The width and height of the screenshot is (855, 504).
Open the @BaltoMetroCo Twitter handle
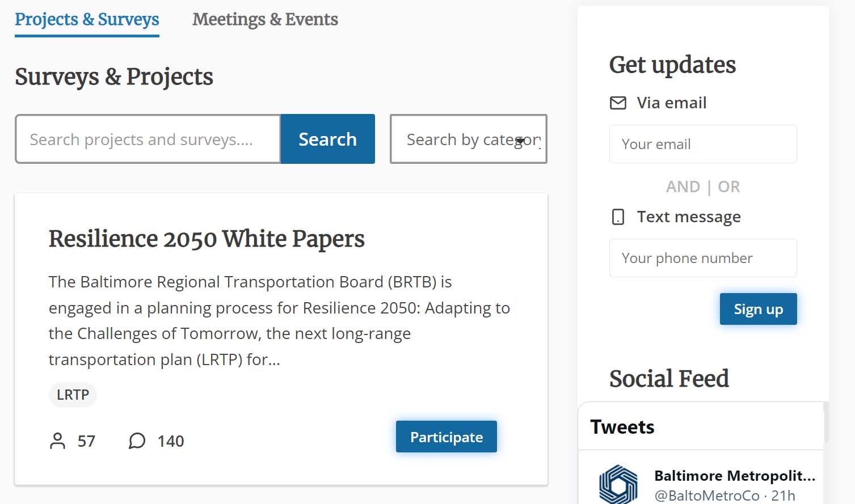pyautogui.click(x=706, y=496)
